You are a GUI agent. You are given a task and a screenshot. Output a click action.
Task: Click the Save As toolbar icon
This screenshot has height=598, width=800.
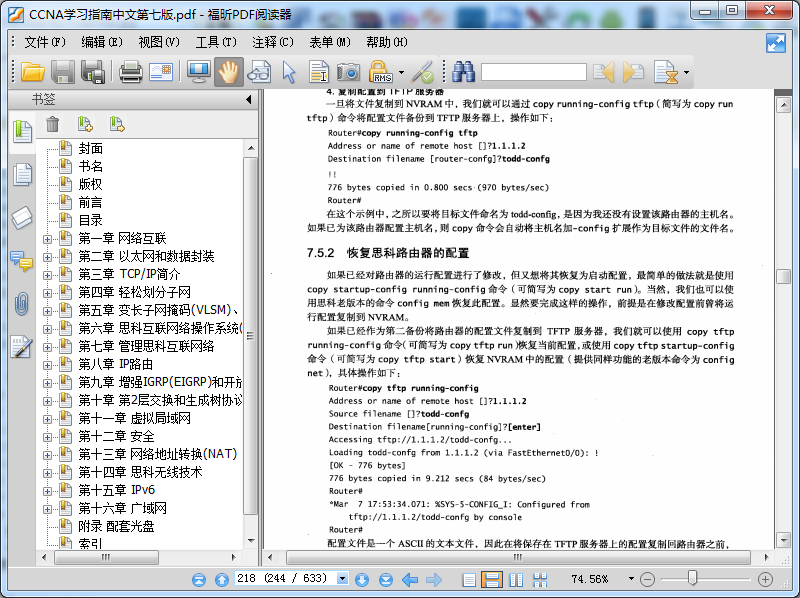93,72
